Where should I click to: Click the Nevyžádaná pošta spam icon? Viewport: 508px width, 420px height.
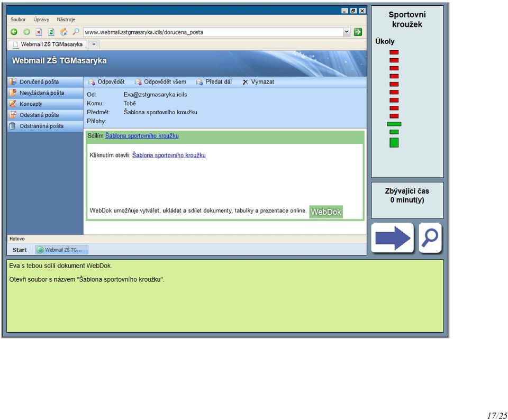pos(13,93)
